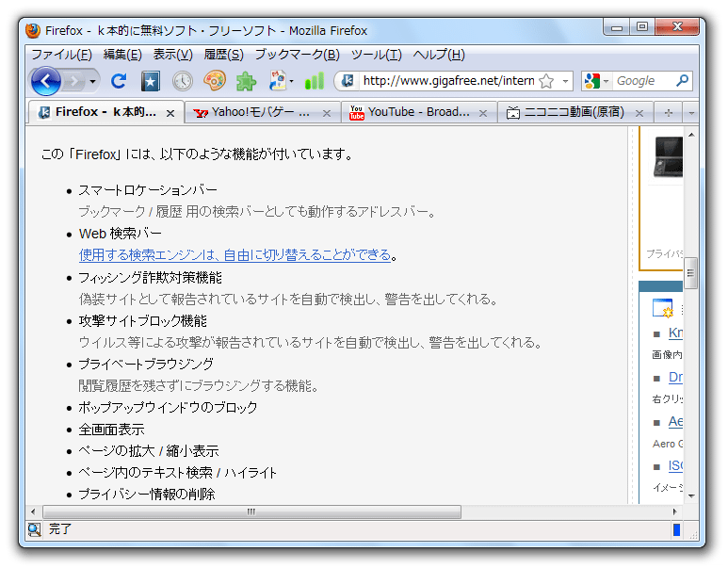Click the Google search engine icon
This screenshot has height=568, width=728.
click(x=592, y=81)
